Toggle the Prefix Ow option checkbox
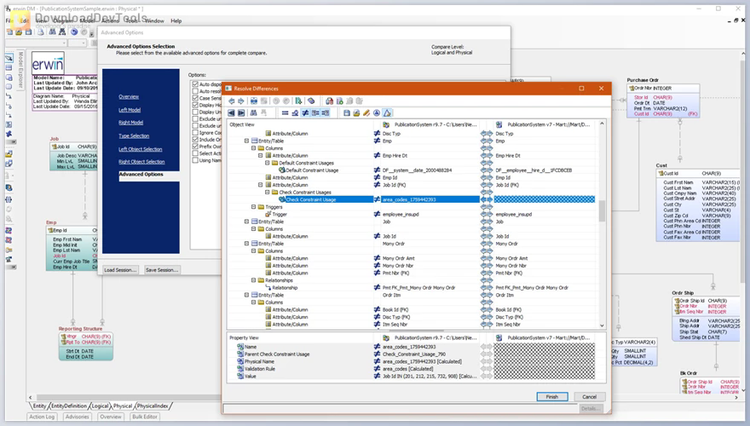750x426 pixels. tap(195, 146)
